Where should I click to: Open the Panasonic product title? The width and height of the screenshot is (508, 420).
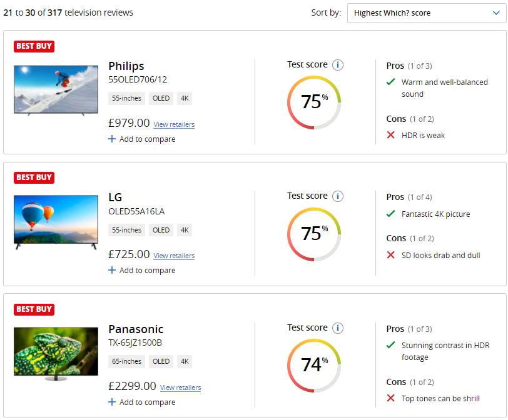click(136, 329)
